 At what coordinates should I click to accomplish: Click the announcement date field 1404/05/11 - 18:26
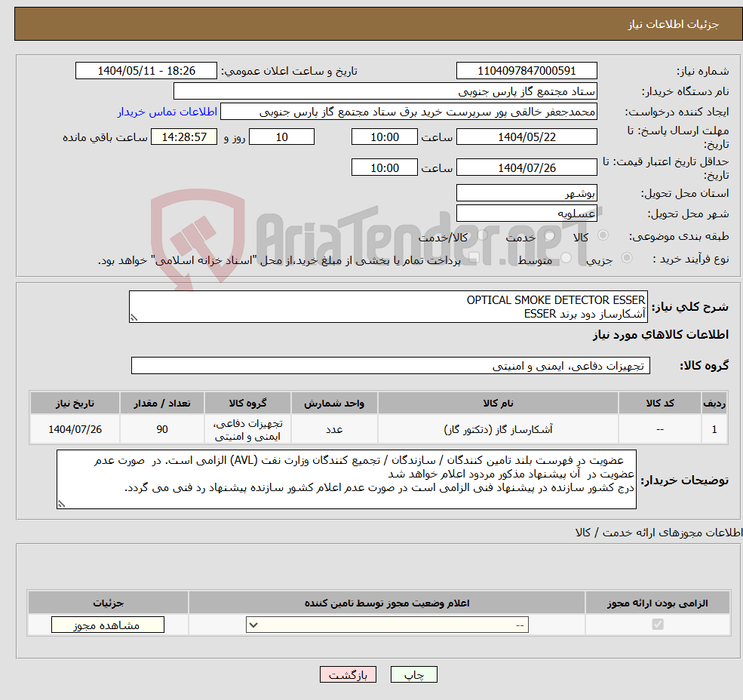click(x=146, y=71)
